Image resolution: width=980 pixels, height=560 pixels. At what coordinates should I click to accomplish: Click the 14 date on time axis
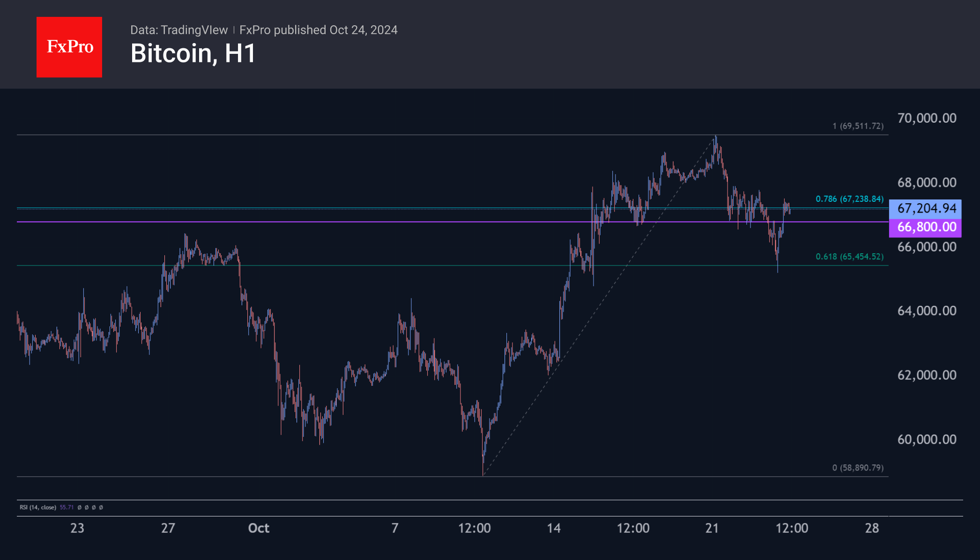coord(554,528)
